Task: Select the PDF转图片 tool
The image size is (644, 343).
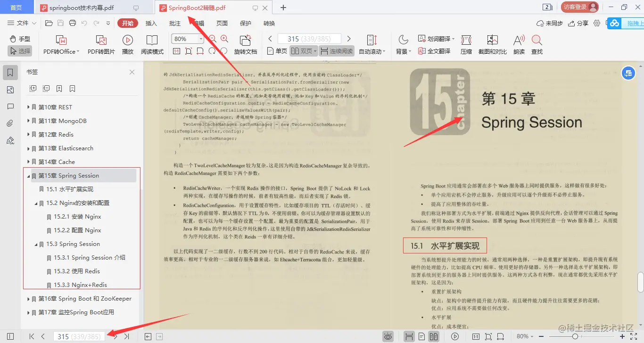Action: [x=101, y=45]
